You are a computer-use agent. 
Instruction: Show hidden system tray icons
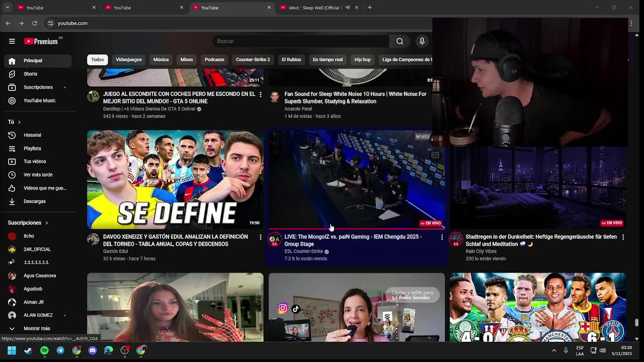(x=554, y=350)
